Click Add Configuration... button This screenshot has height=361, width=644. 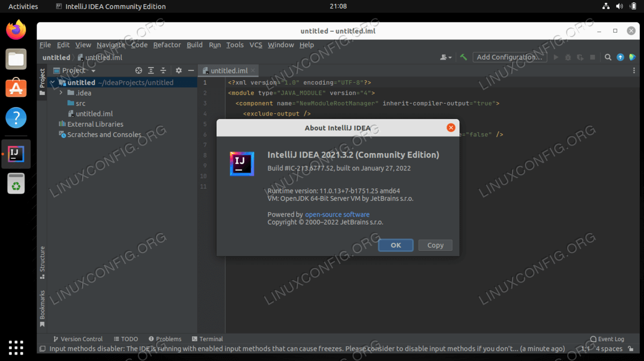coord(510,57)
